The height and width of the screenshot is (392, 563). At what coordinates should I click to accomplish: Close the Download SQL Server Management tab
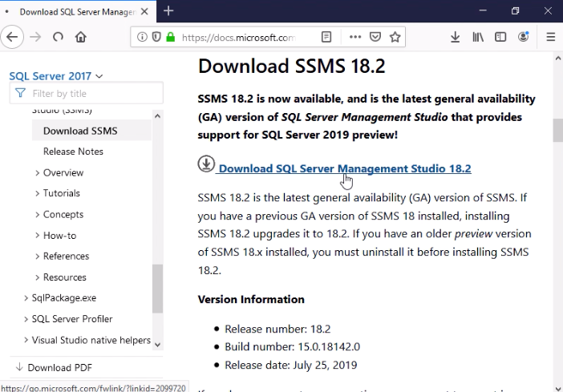tap(144, 12)
